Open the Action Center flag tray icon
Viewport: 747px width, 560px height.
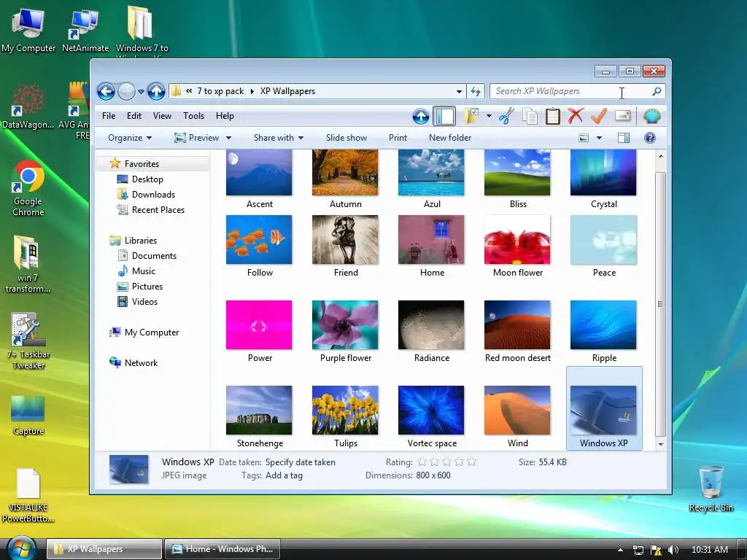click(x=656, y=550)
